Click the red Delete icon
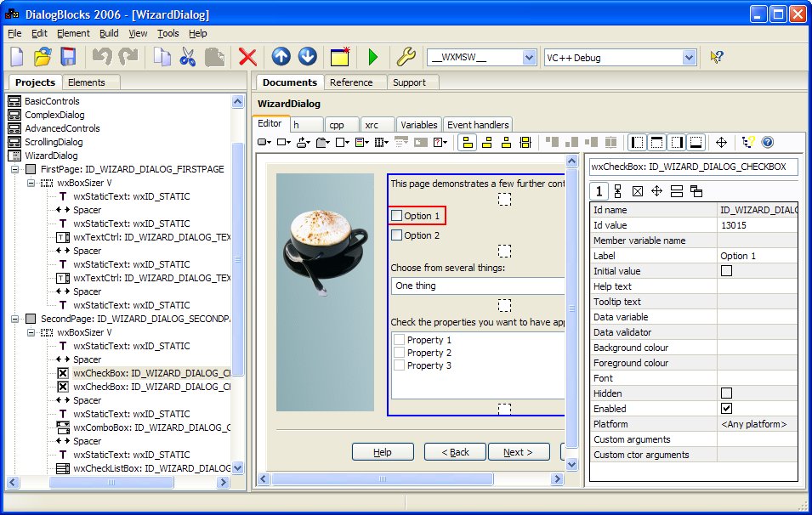Screen dimensions: 812x515 (x=247, y=56)
